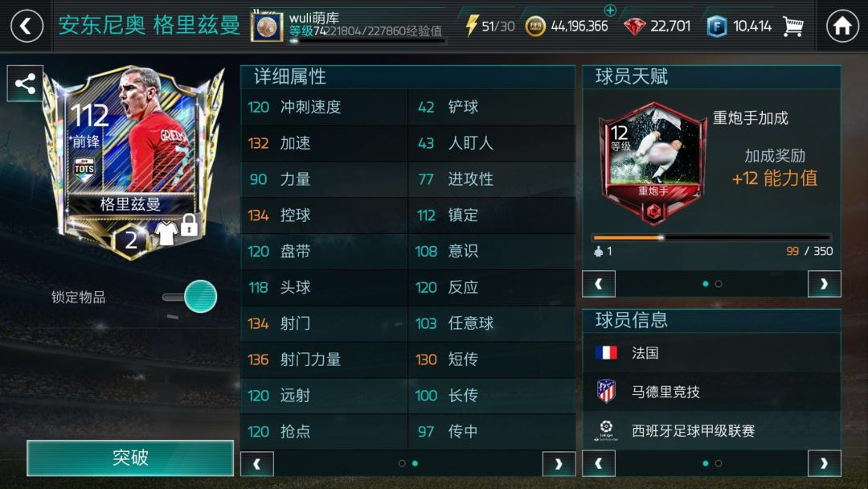Screen dimensions: 868x489
Task: Show next page of 详细属性 attributes
Action: click(x=559, y=463)
